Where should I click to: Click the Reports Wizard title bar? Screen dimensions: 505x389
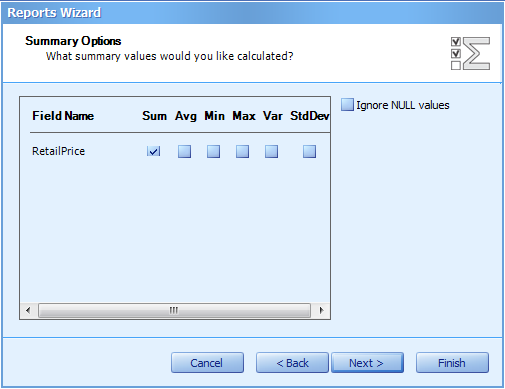[252, 13]
